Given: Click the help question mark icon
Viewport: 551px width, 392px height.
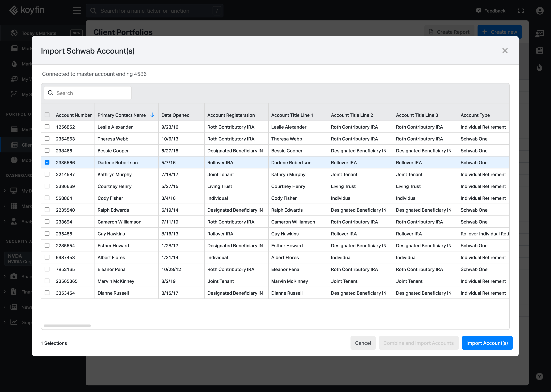Looking at the screenshot, I should [539, 377].
